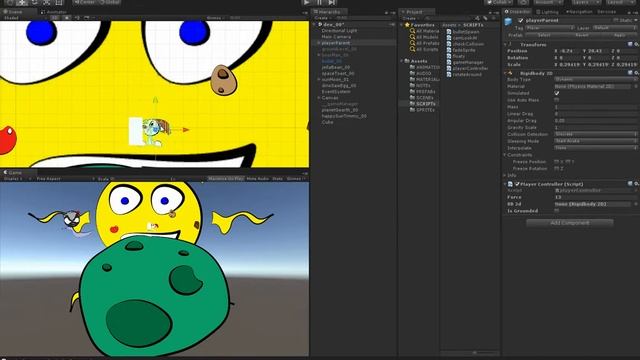
Task: Collapse the Favorites group
Action: (402, 25)
